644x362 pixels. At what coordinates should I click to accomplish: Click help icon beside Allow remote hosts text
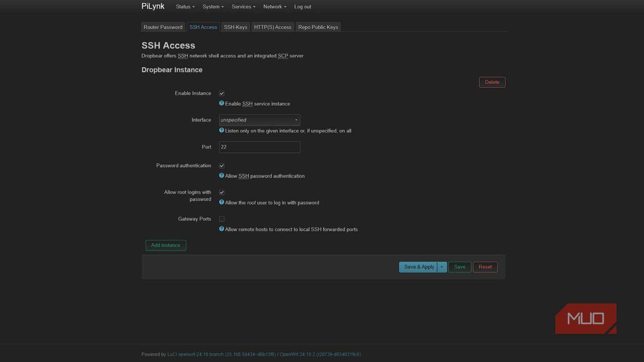222,229
